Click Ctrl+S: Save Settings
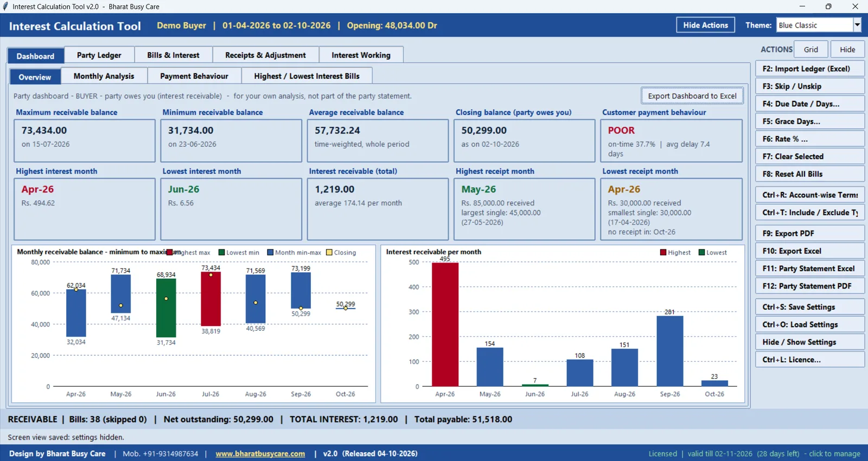The height and width of the screenshot is (461, 868). (x=810, y=307)
